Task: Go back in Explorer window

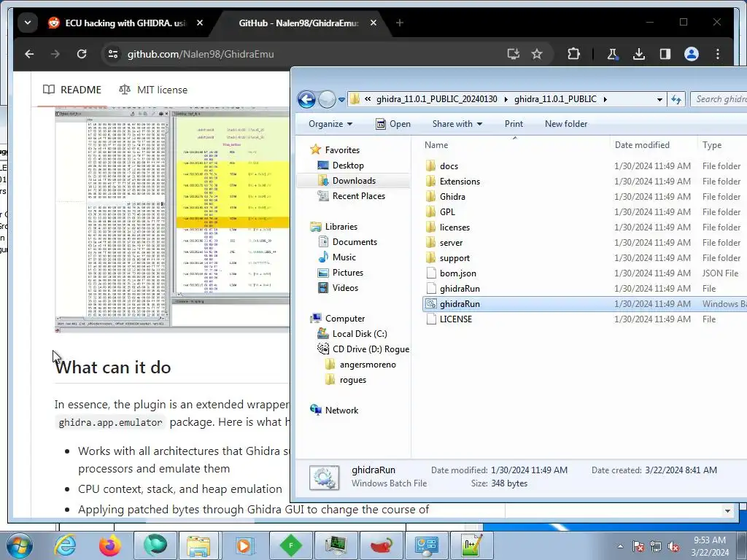Action: (306, 99)
